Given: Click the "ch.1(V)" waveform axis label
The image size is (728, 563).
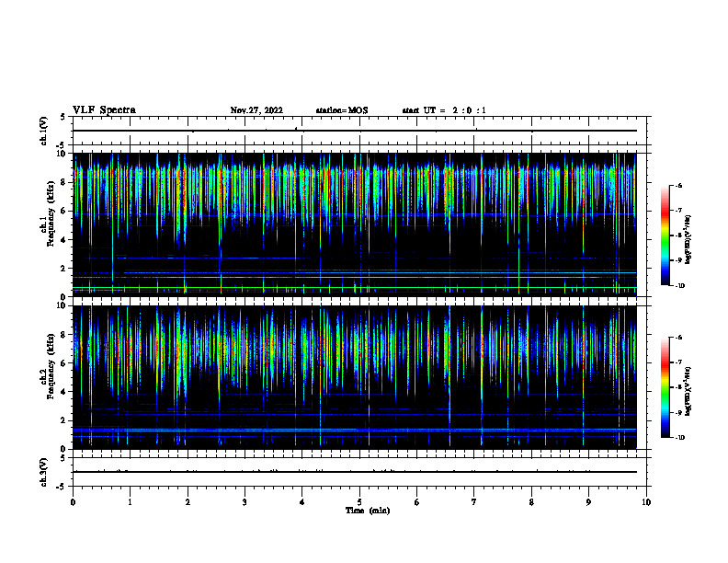Looking at the screenshot, I should (43, 131).
